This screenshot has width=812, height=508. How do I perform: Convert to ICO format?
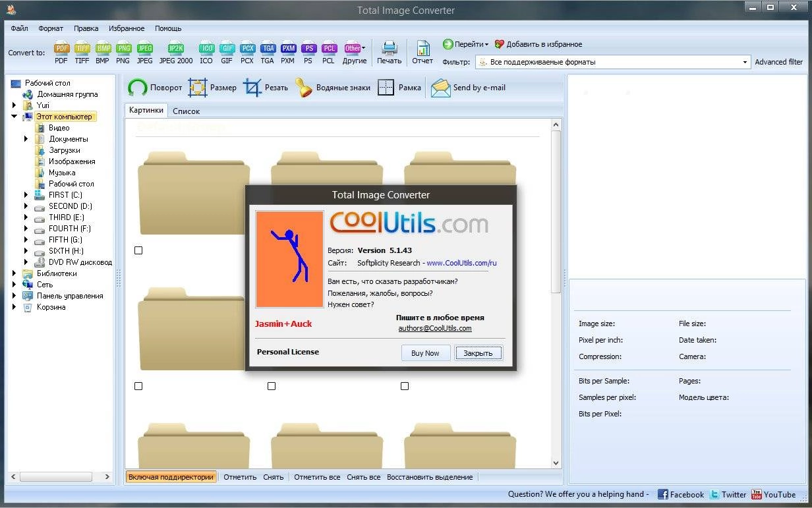pos(206,53)
